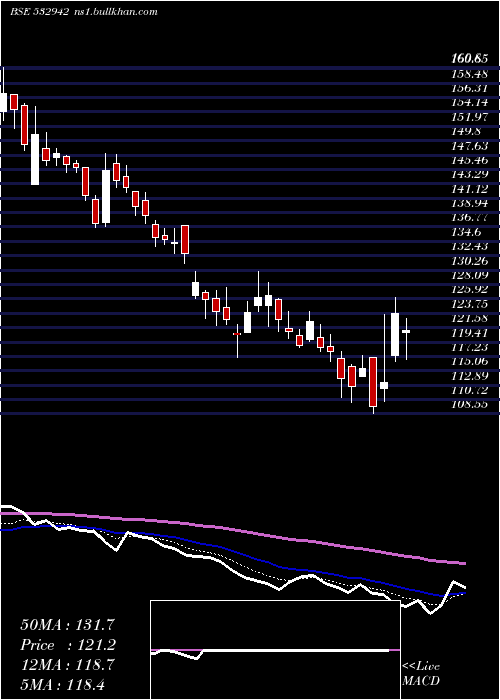Select the 130.26 price level label
Screen dimensions: 500x700
tap(469, 261)
